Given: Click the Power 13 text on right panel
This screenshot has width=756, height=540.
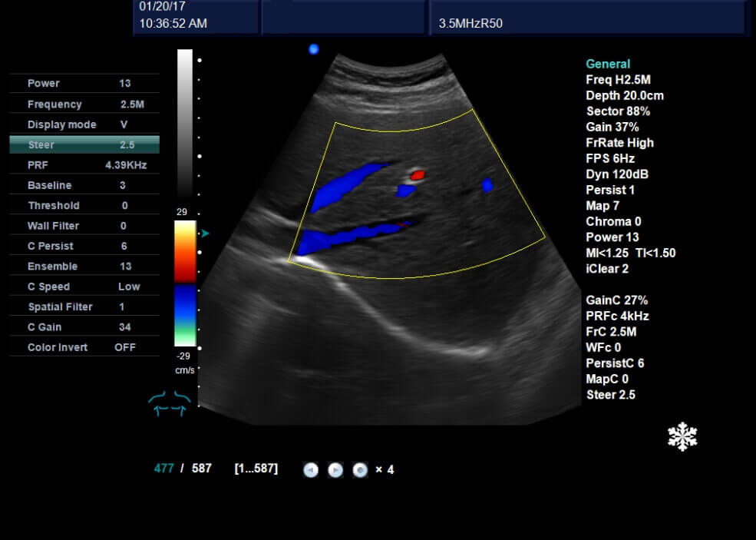Looking at the screenshot, I should click(612, 237).
